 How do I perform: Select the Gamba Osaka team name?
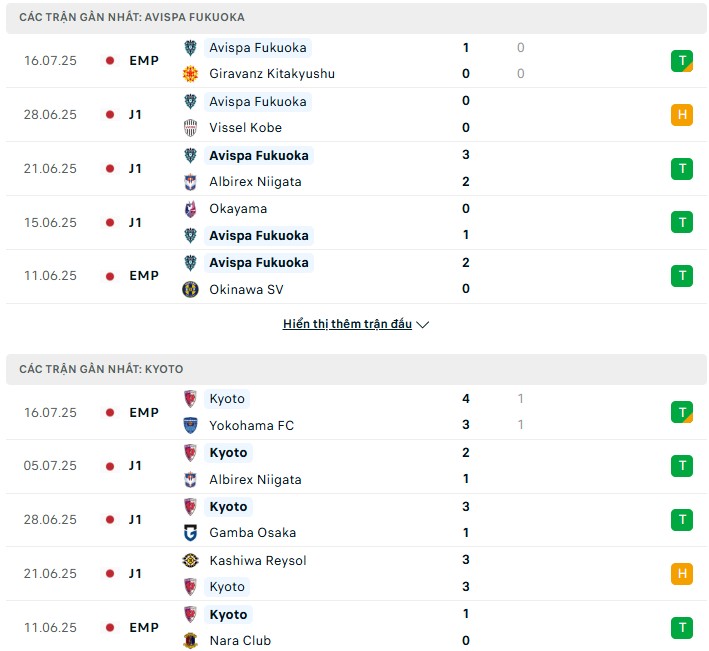[x=253, y=533]
